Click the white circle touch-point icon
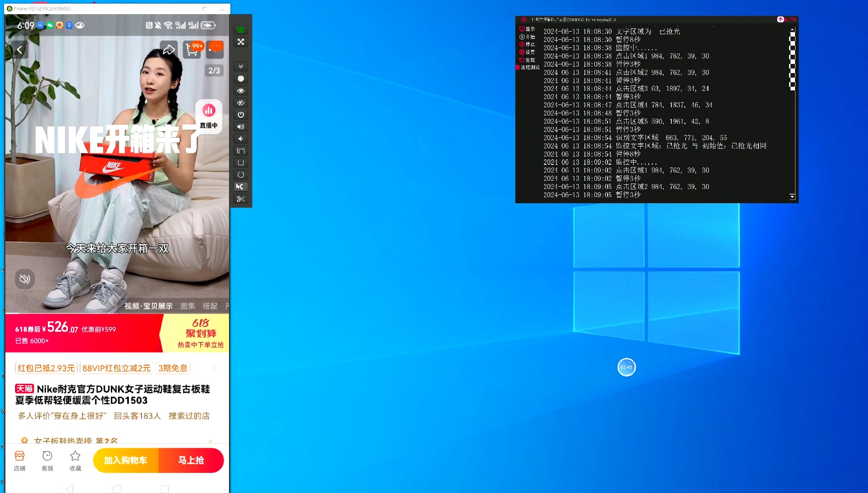Image resolution: width=868 pixels, height=493 pixels. 240,79
